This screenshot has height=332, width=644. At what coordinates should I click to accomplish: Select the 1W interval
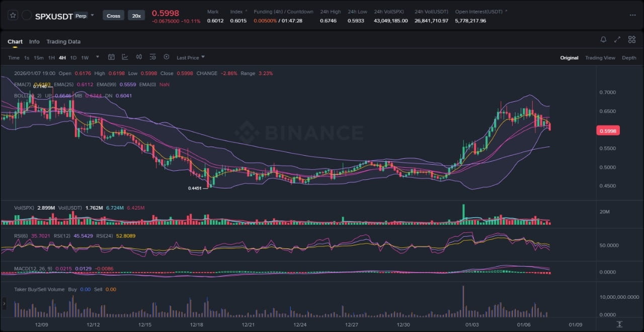coord(85,57)
